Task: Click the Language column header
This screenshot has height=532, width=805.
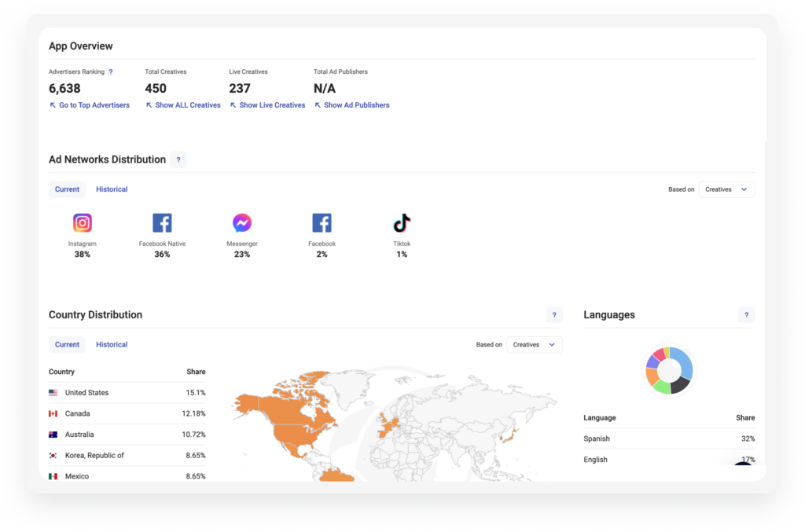Action: [600, 418]
